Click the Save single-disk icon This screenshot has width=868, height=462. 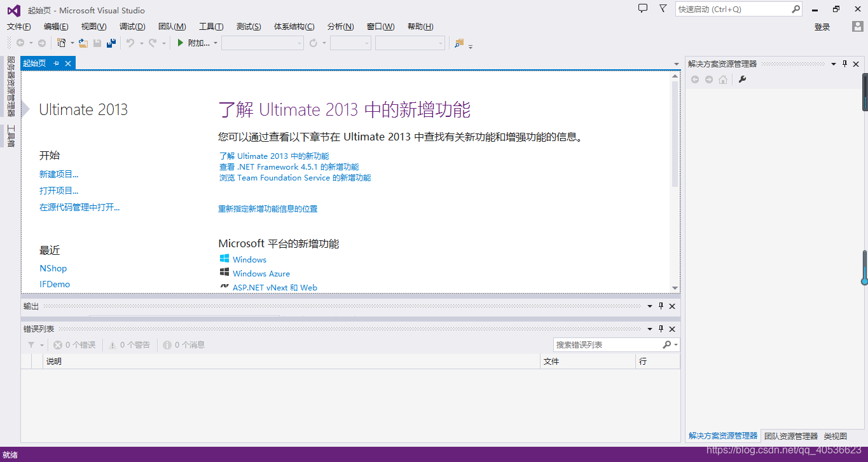[97, 43]
